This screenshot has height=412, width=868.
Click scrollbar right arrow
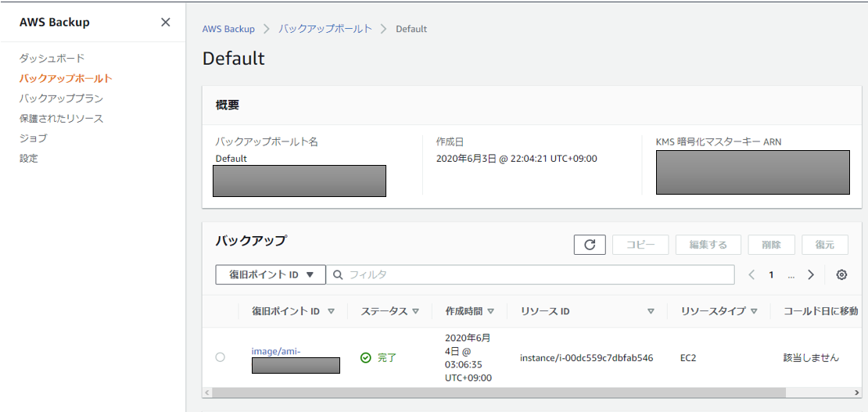pyautogui.click(x=856, y=392)
